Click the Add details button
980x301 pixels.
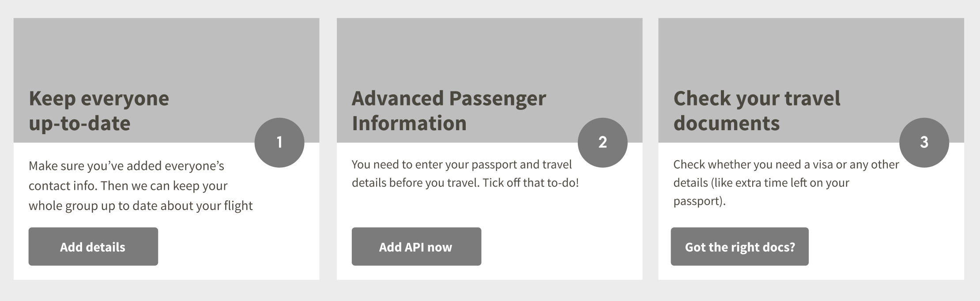coord(93,247)
